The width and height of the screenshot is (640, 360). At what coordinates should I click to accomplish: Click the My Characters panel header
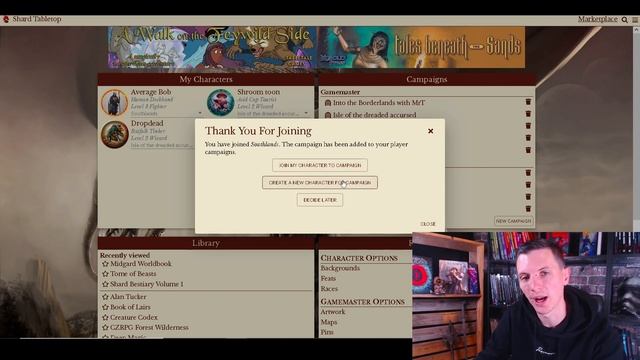(x=206, y=79)
